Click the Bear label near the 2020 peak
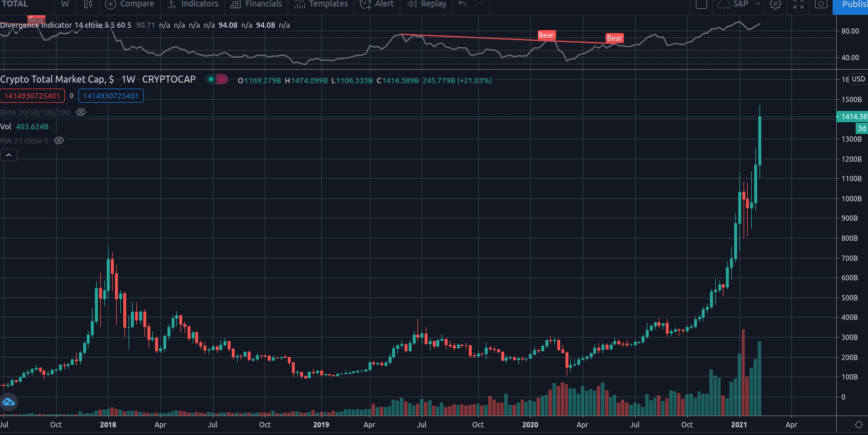 [x=547, y=35]
